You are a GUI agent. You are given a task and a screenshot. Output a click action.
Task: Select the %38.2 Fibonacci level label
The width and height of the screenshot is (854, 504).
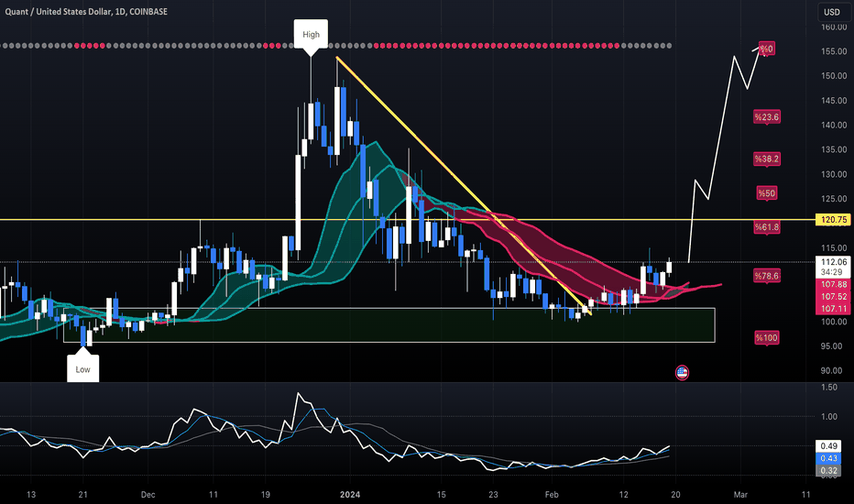coord(766,159)
